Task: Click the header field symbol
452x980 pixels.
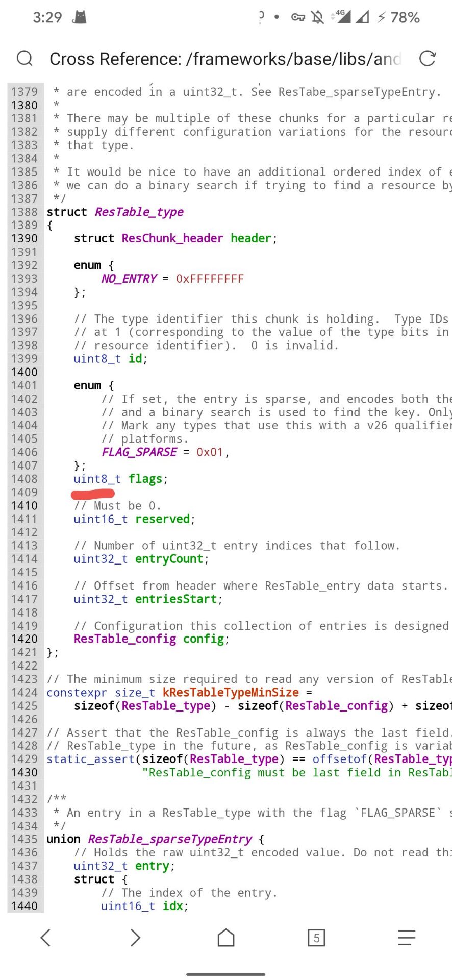Action: [x=251, y=238]
